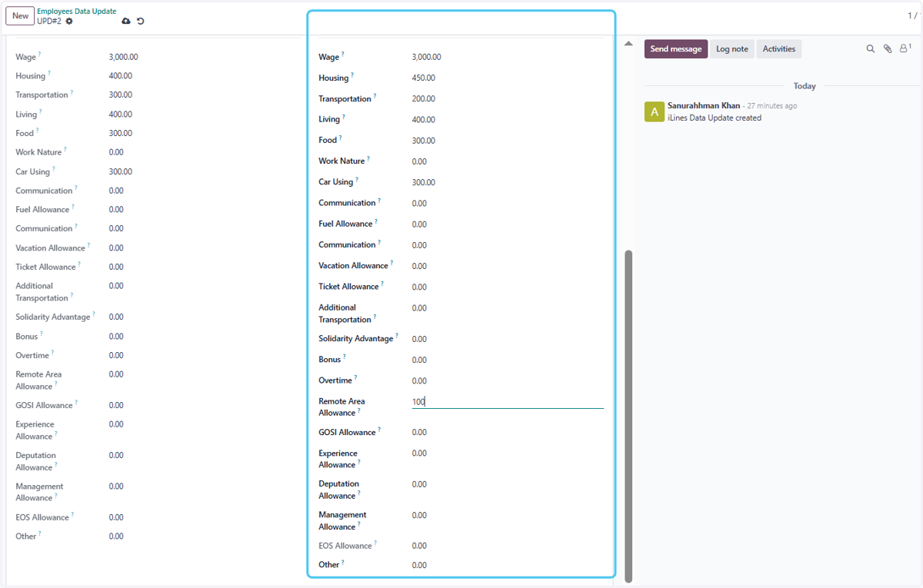Click the '27 minutes ago' timestamp
Viewport: 923px width, 588px height.
(772, 106)
